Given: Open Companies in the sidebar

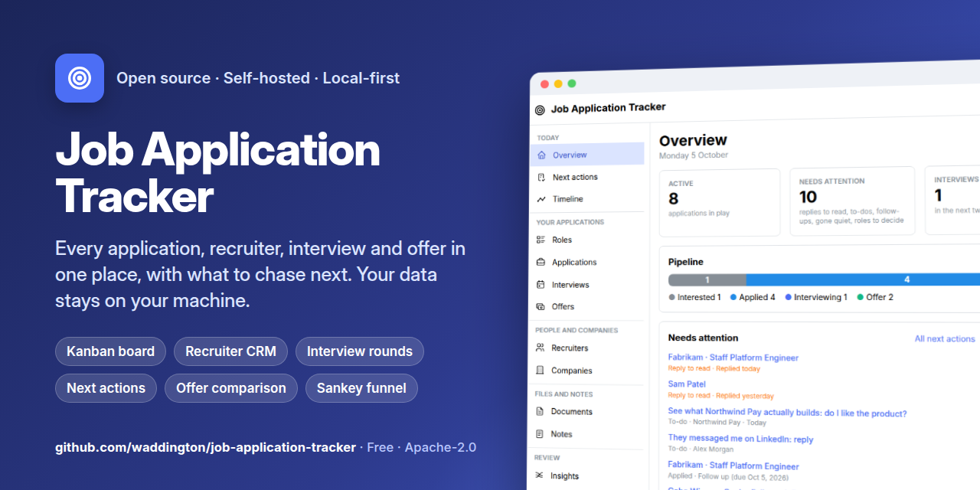Looking at the screenshot, I should (586, 371).
